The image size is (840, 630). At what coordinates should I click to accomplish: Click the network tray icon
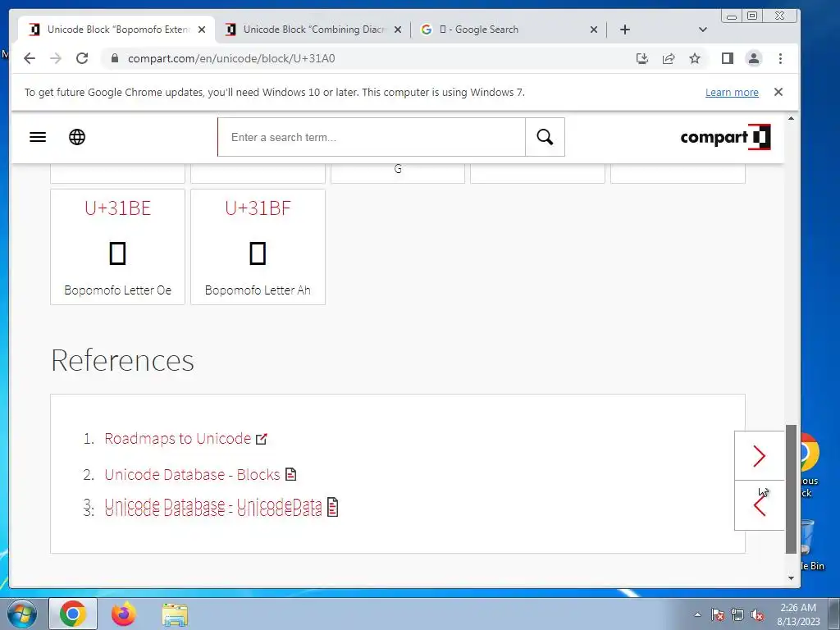point(737,614)
